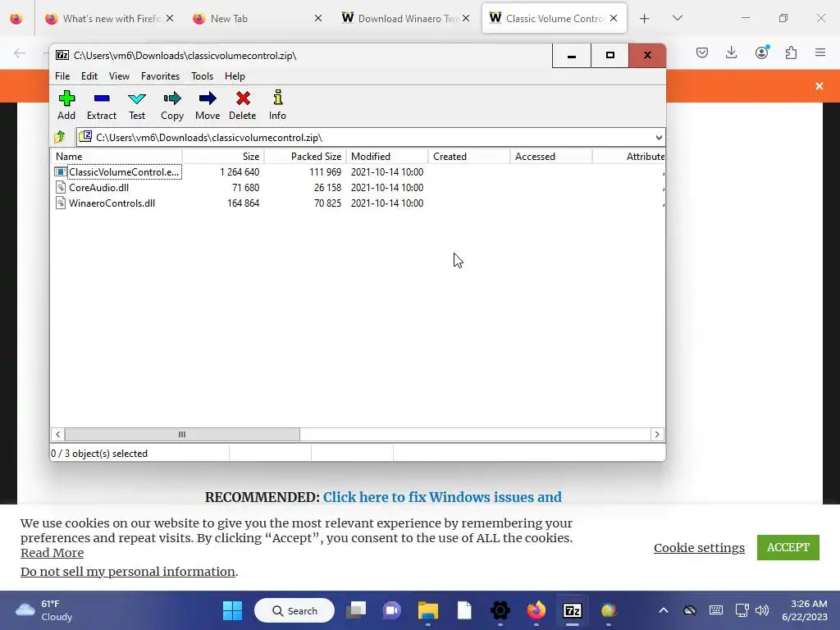The height and width of the screenshot is (630, 840).
Task: Click the Accessed column header
Action: pyautogui.click(x=551, y=157)
